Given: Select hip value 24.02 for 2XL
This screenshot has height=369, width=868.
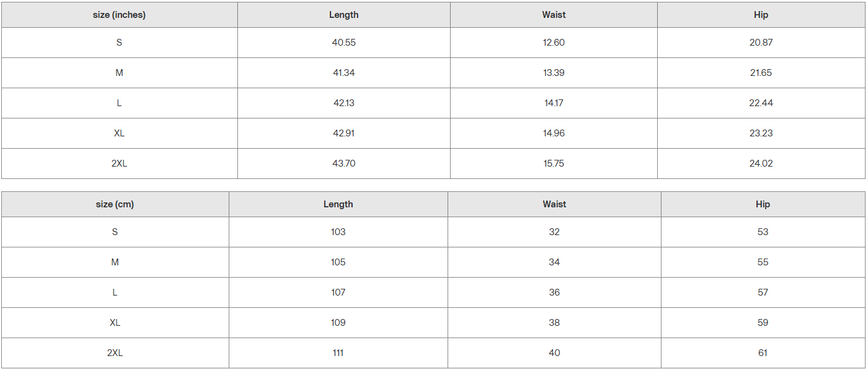Looking at the screenshot, I should (x=761, y=164).
